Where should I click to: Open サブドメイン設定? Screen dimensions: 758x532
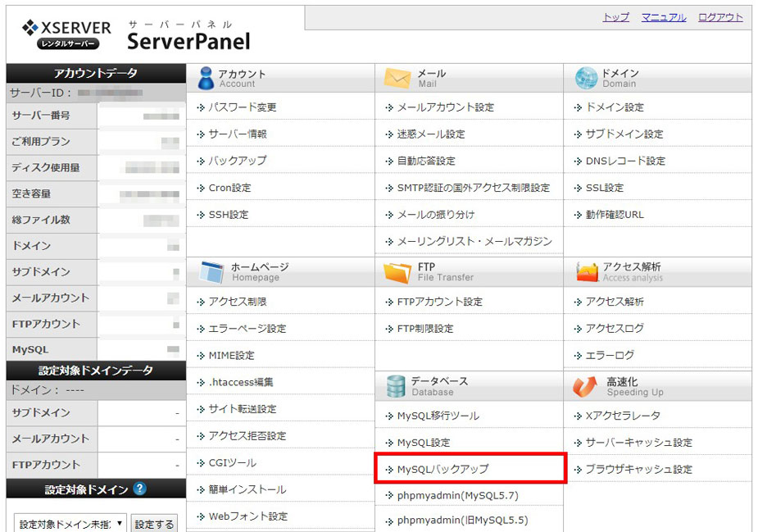[624, 134]
